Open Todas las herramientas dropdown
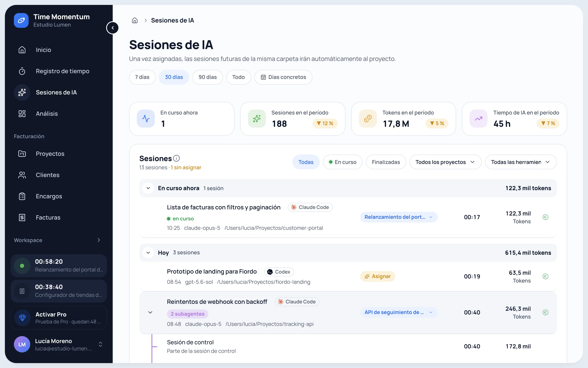Screen dimensions: 588x368 [521, 162]
